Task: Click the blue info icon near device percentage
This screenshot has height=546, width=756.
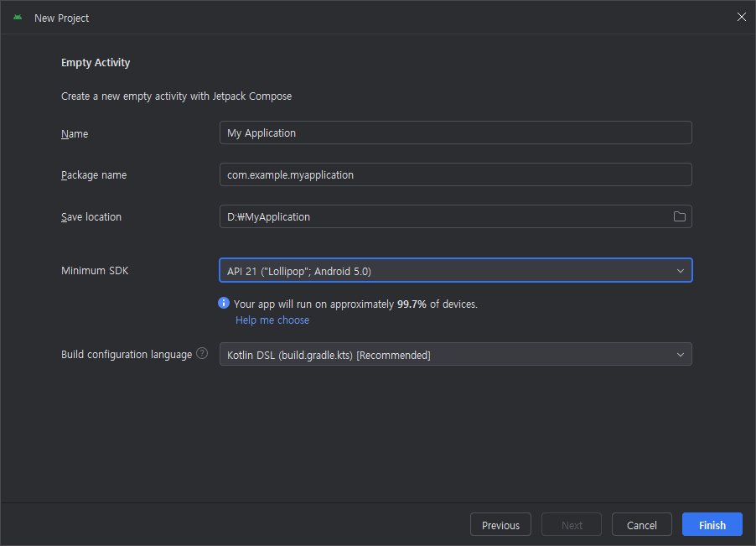Action: tap(224, 303)
